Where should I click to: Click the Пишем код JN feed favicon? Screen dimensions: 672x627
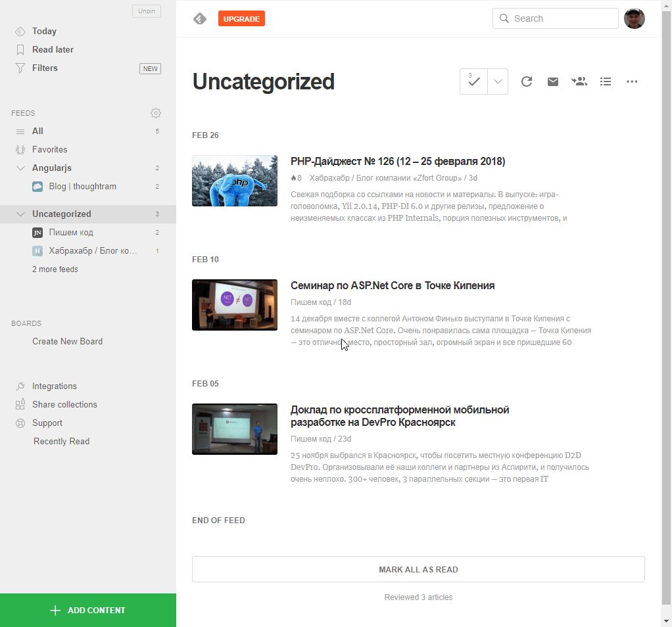[x=37, y=233]
